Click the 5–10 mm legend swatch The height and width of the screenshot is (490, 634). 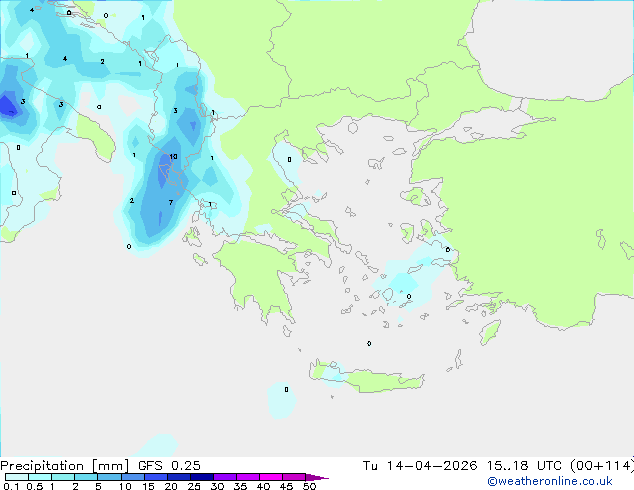pos(109,477)
